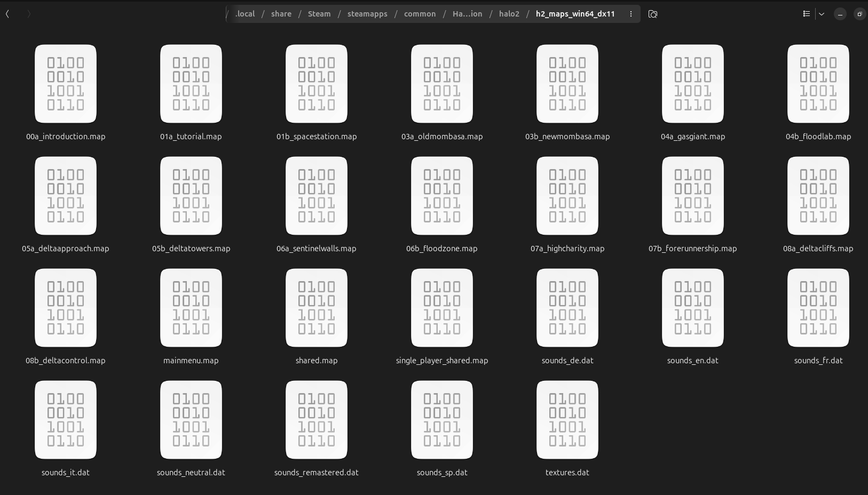
Task: Select 06b_floodzone.map file icon
Action: pos(442,196)
